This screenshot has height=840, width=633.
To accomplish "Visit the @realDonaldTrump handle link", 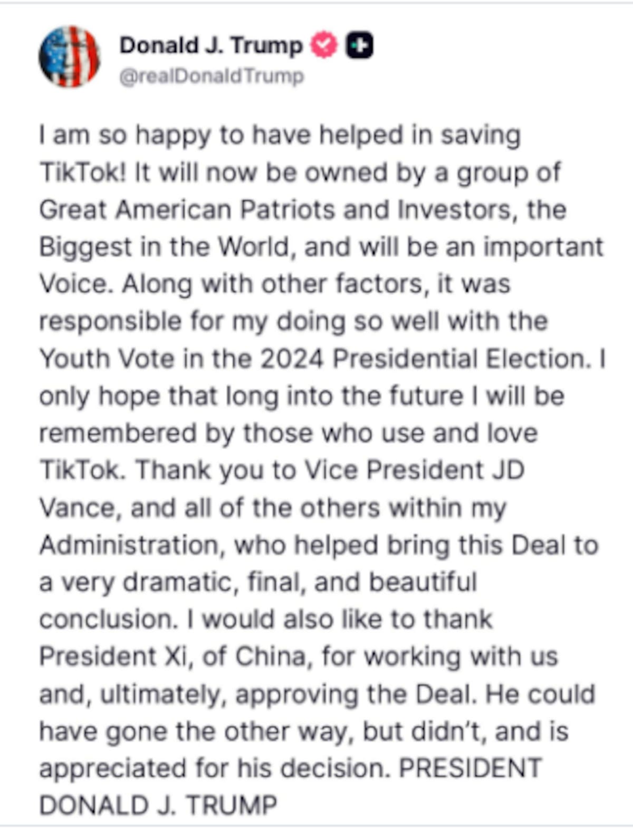I will click(x=212, y=76).
